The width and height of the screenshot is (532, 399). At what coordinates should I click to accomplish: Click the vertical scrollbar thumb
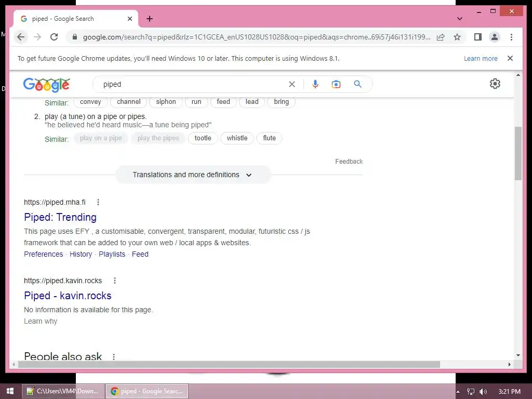[x=518, y=153]
